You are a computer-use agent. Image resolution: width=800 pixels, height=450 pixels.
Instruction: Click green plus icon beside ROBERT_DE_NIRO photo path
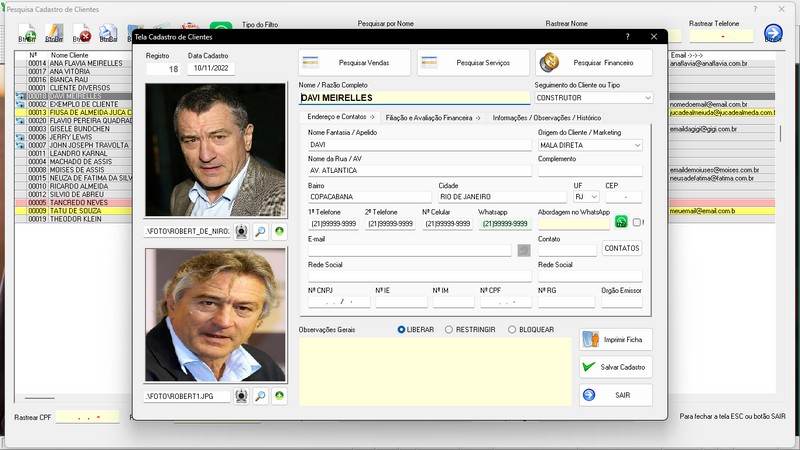coord(279,231)
